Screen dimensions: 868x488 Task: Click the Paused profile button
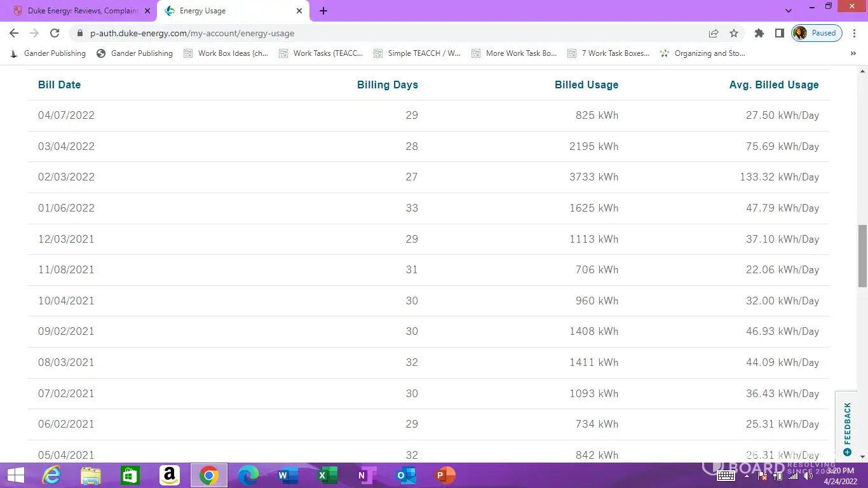817,33
